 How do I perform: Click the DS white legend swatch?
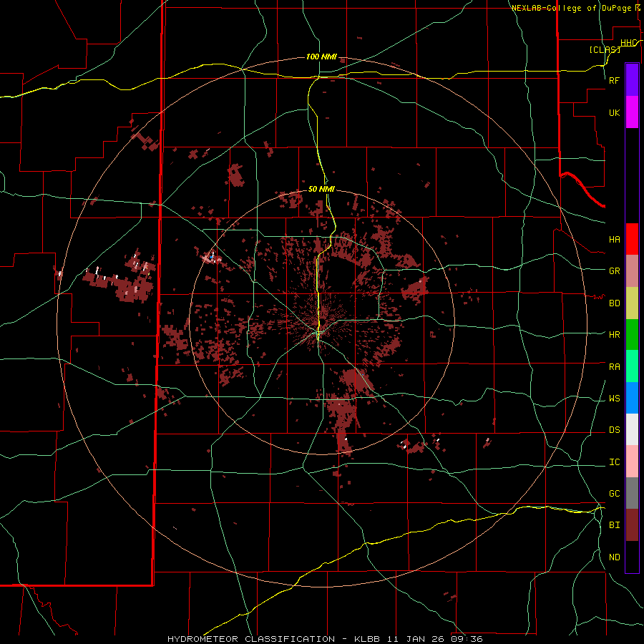632,429
